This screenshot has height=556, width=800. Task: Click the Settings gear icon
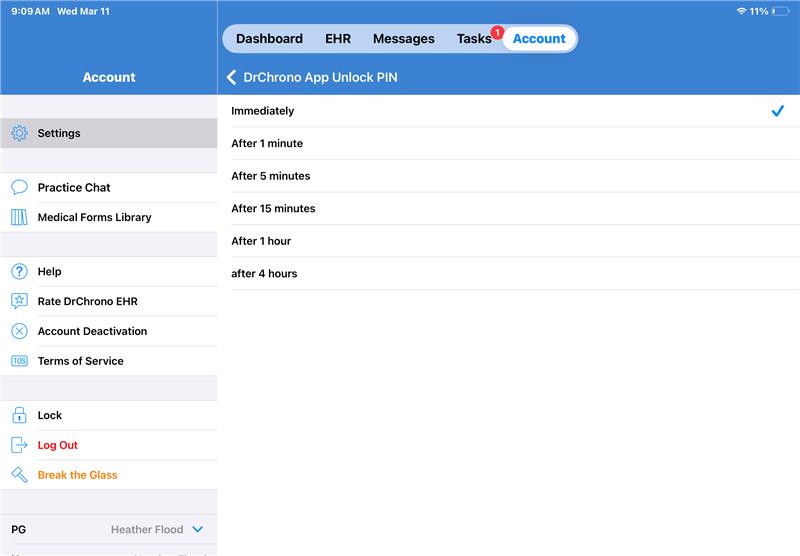coord(19,133)
